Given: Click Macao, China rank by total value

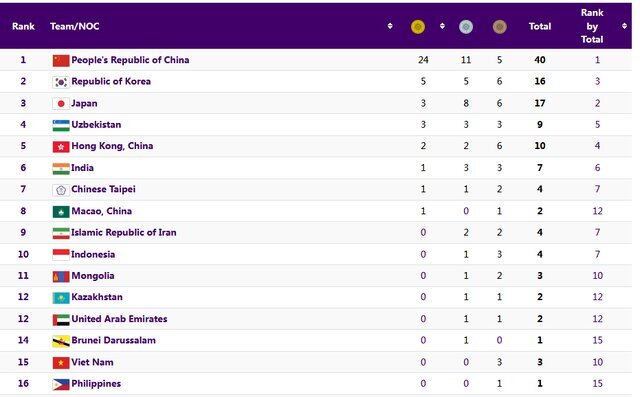Looking at the screenshot, I should pyautogui.click(x=597, y=211).
